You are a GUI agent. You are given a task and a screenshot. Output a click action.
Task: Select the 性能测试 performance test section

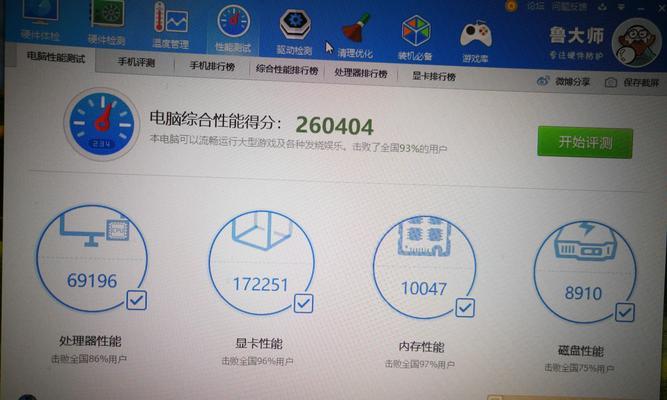coord(233,29)
